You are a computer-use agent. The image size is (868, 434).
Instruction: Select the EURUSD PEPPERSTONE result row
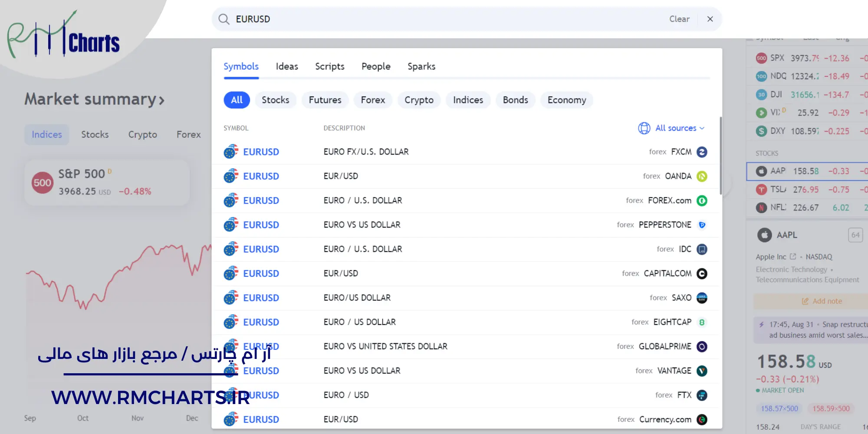tap(464, 225)
